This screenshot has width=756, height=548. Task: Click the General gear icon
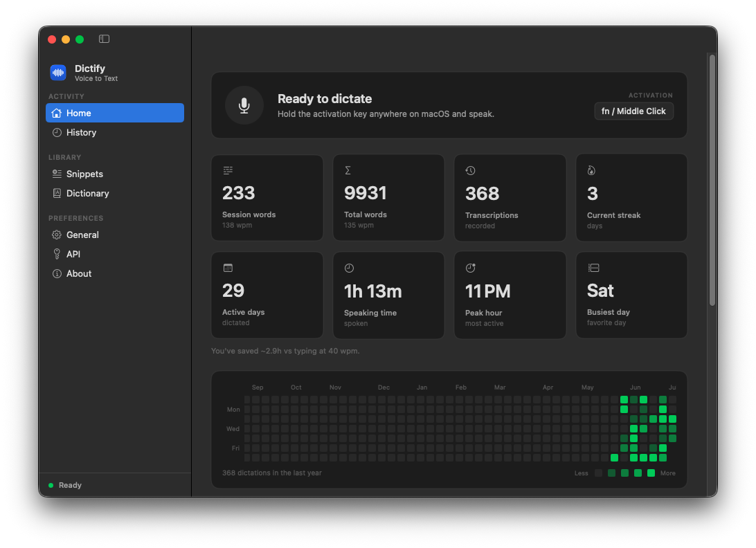click(x=57, y=235)
